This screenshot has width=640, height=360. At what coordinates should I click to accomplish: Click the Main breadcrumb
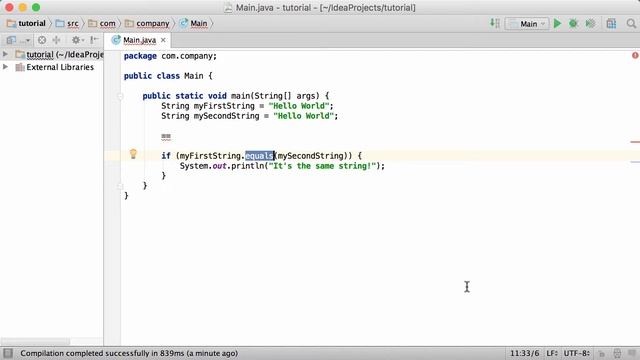[x=194, y=24]
